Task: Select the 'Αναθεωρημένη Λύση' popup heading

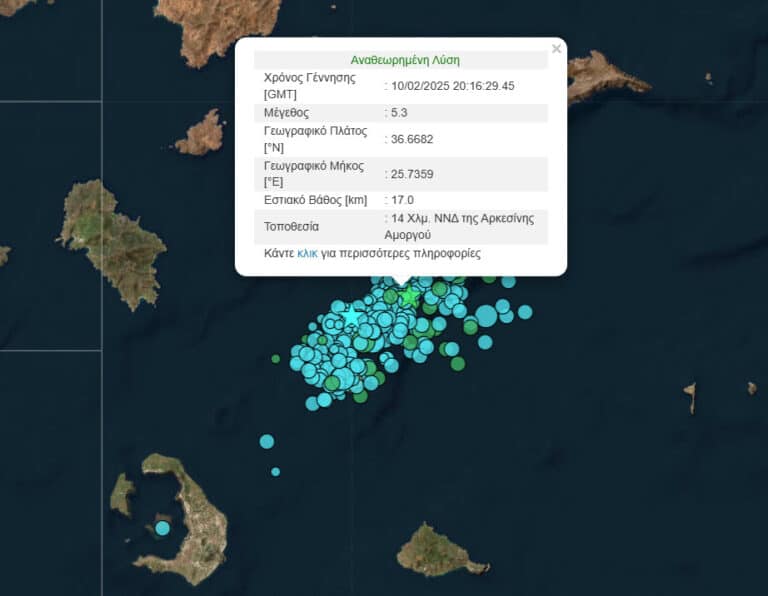Action: (x=405, y=60)
